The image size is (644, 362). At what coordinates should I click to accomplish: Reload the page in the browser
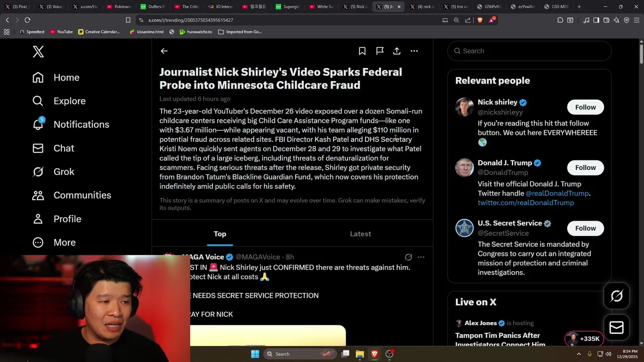[x=27, y=20]
